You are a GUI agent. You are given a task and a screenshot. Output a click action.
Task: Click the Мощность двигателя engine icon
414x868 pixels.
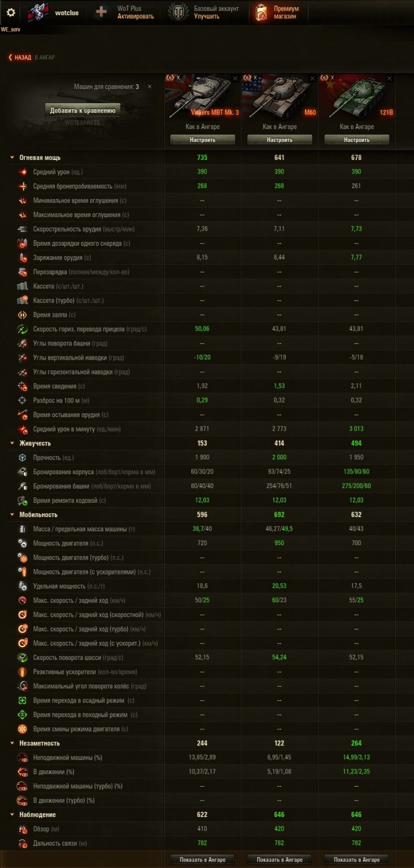tap(23, 544)
